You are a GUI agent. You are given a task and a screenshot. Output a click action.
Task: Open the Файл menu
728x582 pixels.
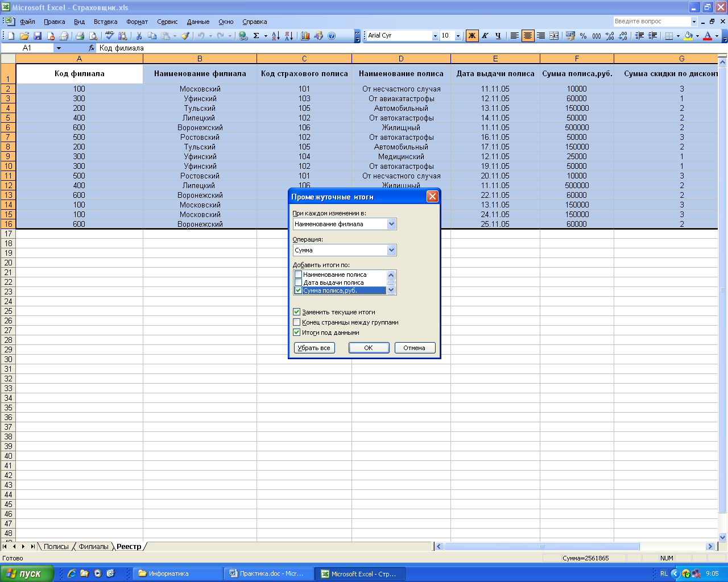coord(27,22)
